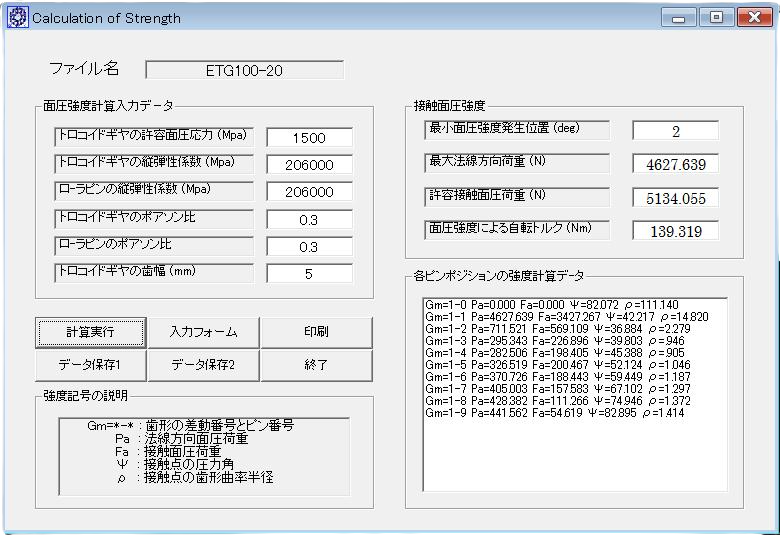
Task: Select the maximum normal load field 4627.639
Action: (675, 164)
